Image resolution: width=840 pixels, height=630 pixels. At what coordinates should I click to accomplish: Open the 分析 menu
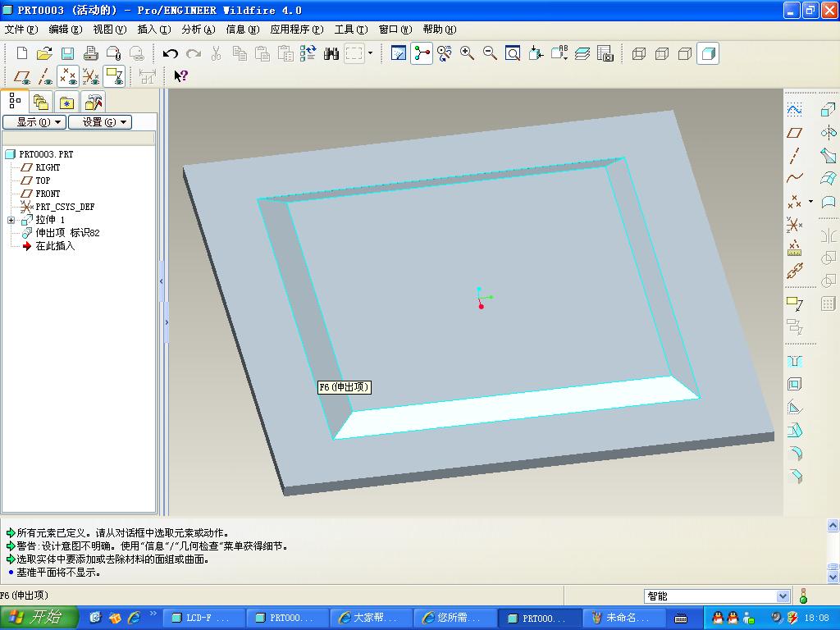tap(199, 30)
